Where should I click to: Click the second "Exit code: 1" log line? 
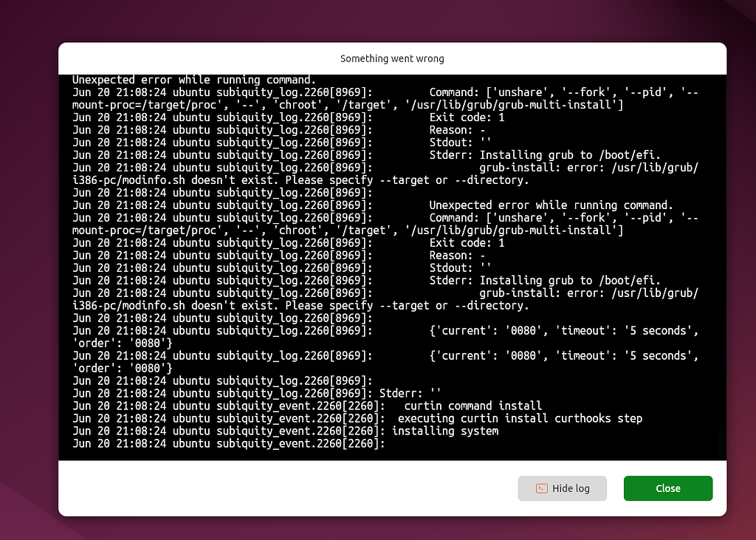467,243
